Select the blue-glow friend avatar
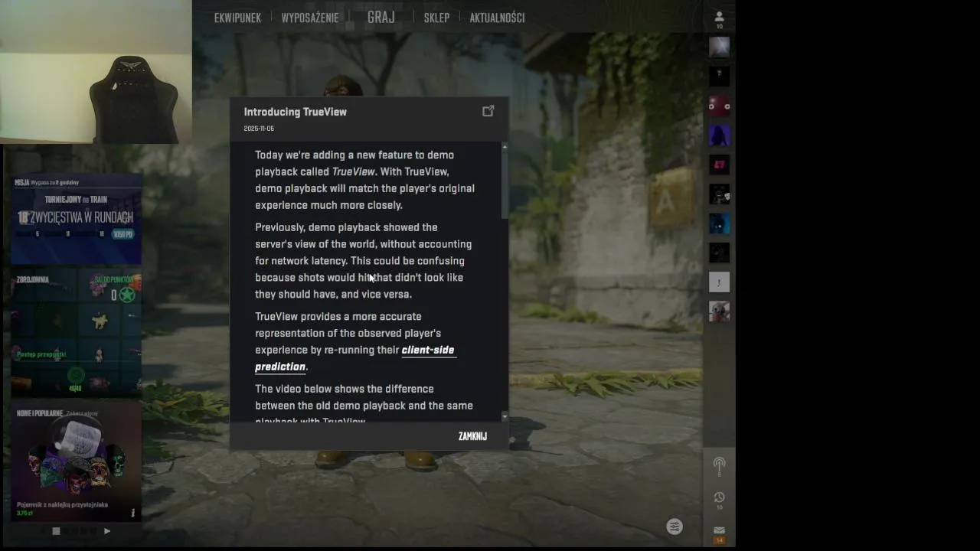 coord(719,223)
